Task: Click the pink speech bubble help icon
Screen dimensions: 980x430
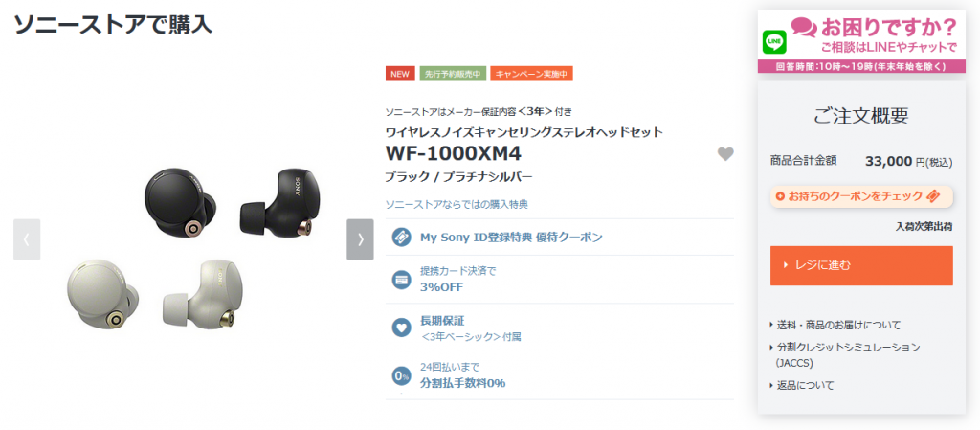Action: 804,27
